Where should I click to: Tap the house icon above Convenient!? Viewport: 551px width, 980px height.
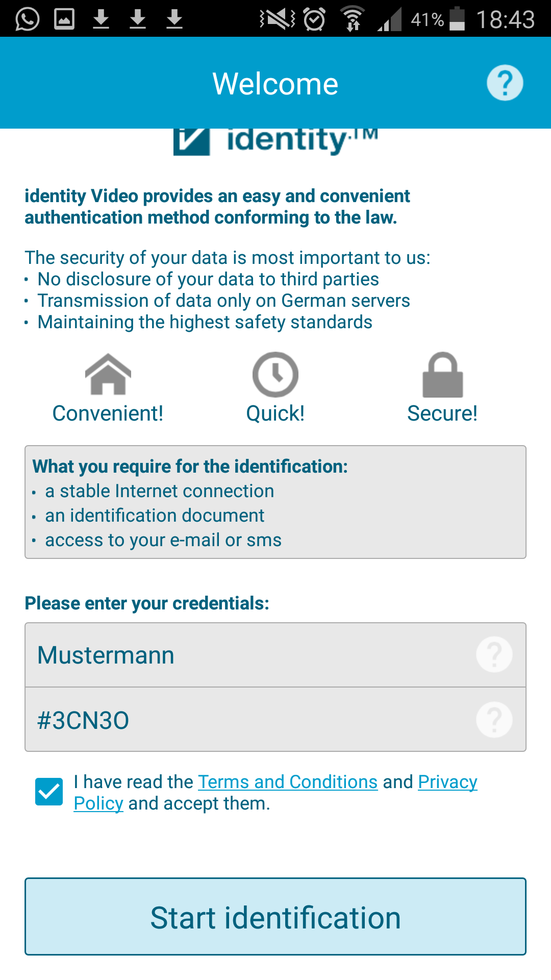pos(108,374)
